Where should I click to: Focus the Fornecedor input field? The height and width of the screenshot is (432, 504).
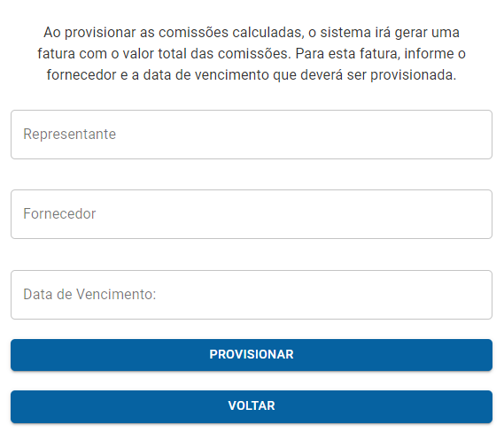tap(252, 214)
